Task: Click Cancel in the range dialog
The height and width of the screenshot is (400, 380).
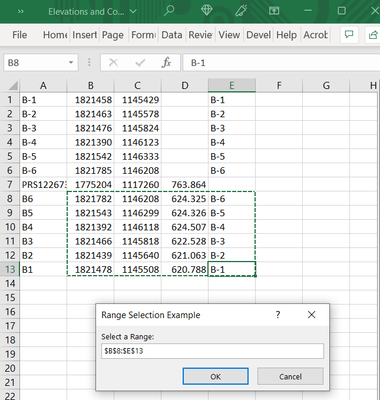Action: 290,376
